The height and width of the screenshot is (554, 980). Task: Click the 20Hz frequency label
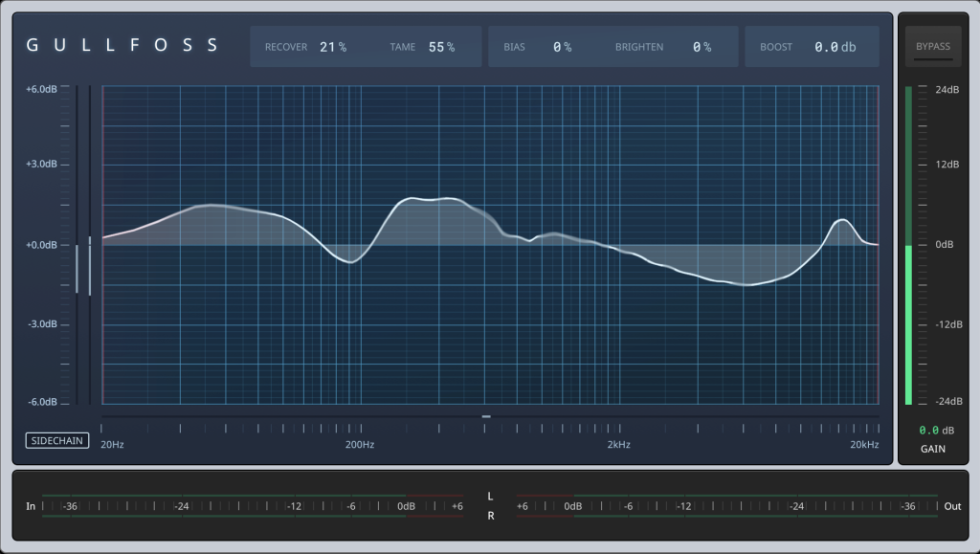point(113,445)
